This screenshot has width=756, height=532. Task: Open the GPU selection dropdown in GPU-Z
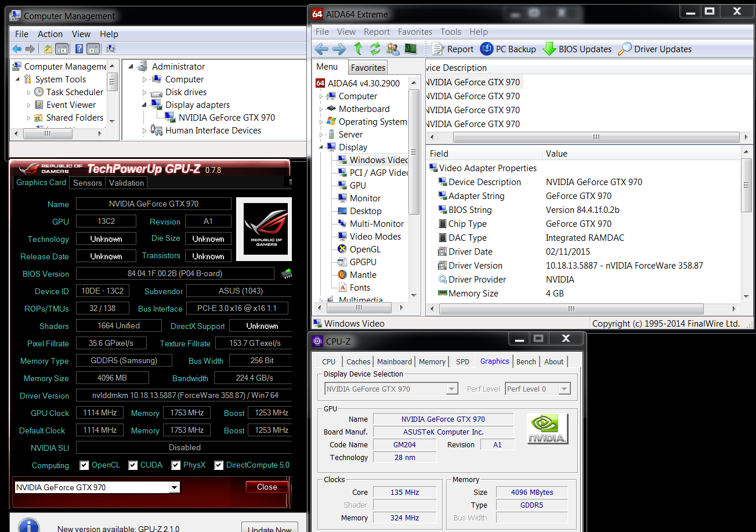point(174,487)
